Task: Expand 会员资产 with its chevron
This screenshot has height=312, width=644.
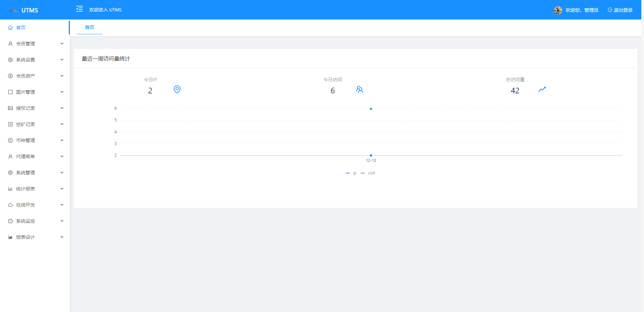Action: [62, 76]
